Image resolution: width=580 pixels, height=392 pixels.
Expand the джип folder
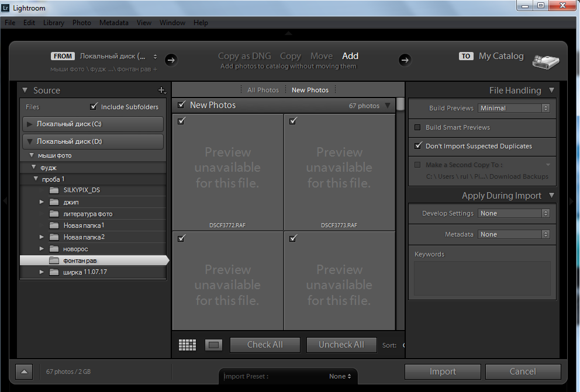pos(42,202)
